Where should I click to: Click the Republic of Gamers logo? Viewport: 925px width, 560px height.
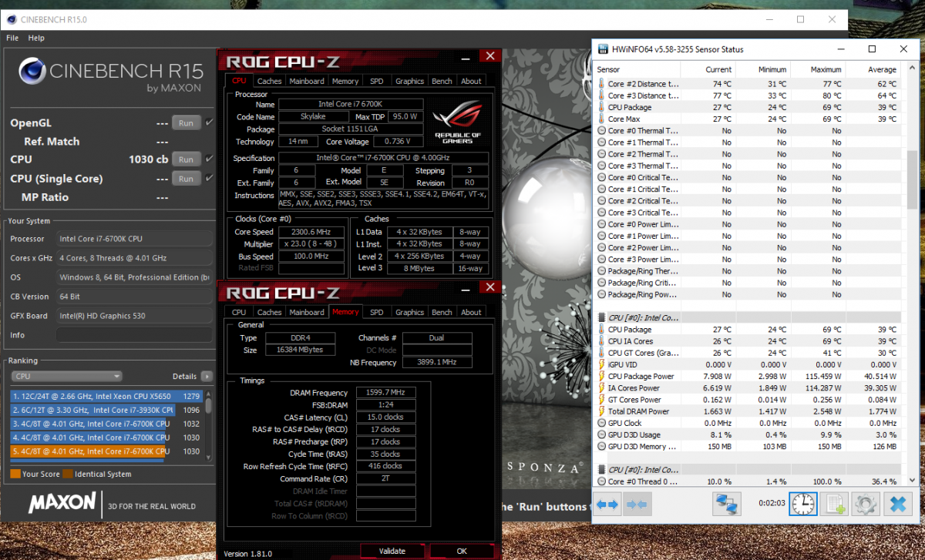pos(458,123)
